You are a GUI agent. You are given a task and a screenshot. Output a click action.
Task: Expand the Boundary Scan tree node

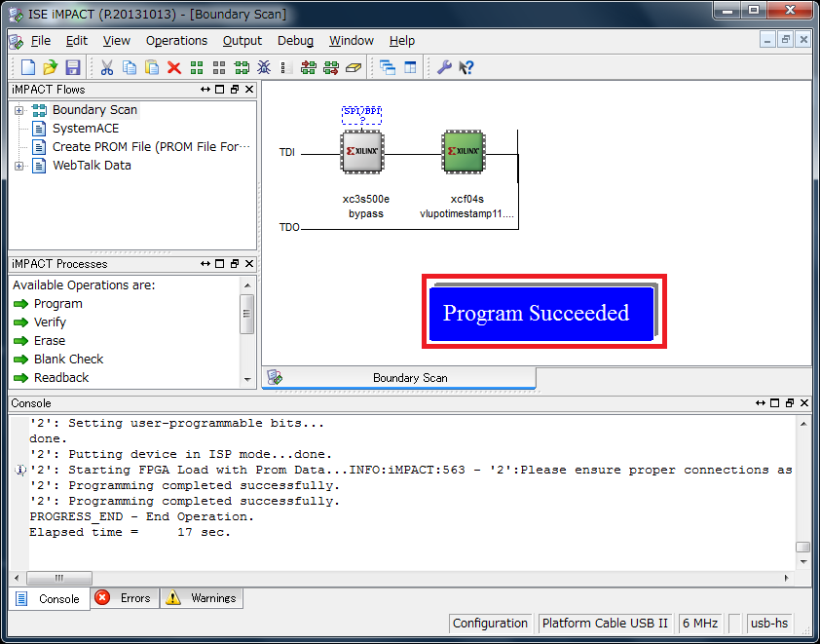point(19,110)
